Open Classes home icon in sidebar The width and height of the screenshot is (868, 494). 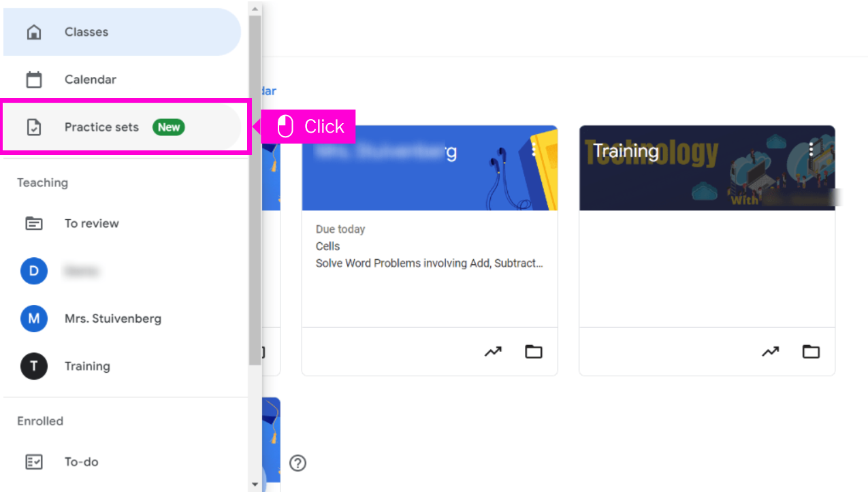tap(33, 32)
